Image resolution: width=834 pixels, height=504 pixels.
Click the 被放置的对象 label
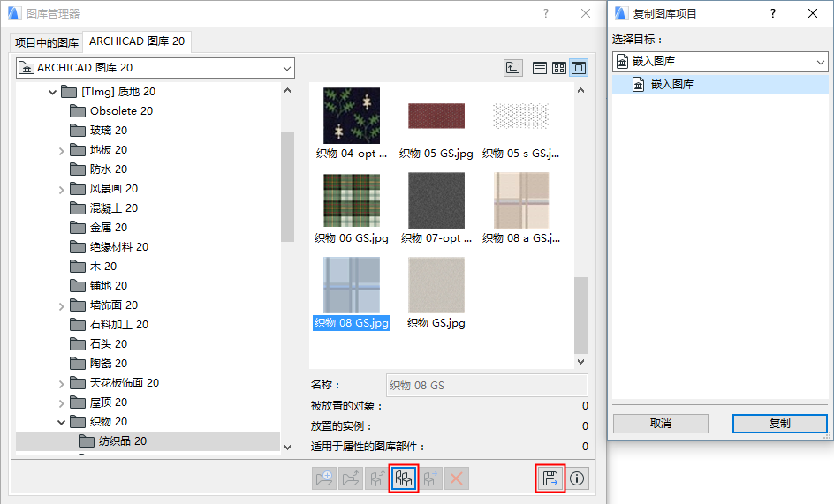point(347,406)
